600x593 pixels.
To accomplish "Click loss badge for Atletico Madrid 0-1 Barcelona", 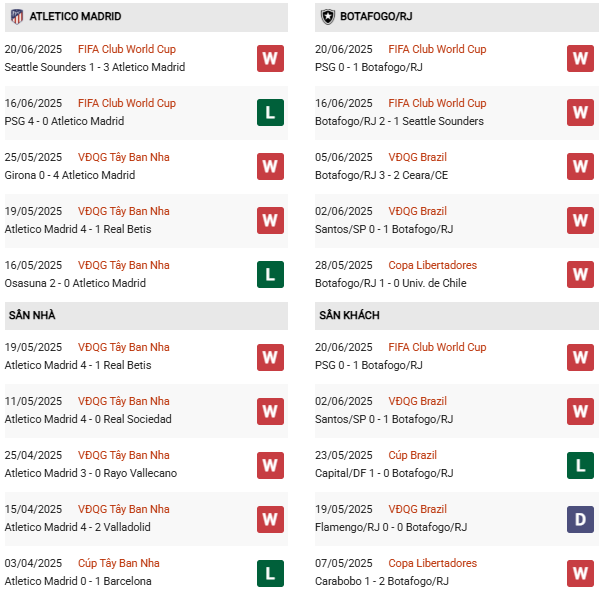I will [x=270, y=572].
